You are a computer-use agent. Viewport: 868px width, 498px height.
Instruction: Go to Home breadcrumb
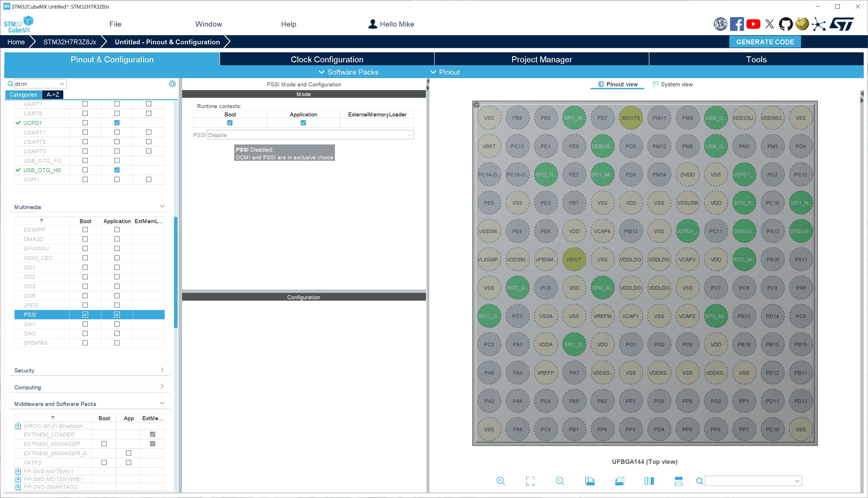point(16,42)
